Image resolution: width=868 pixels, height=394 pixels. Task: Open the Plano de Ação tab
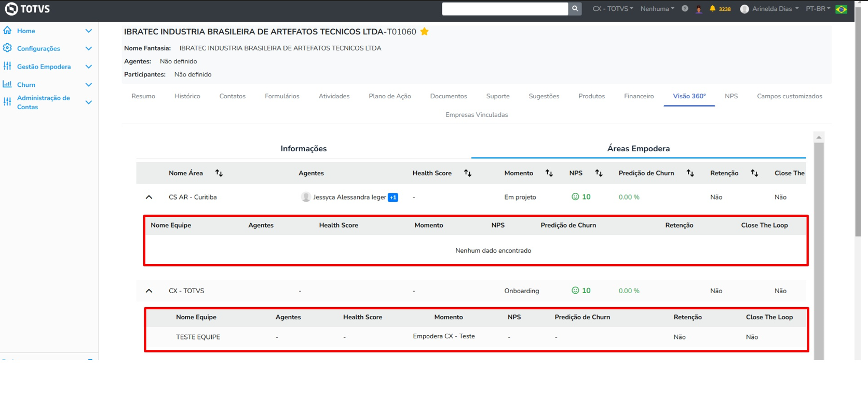(x=390, y=96)
